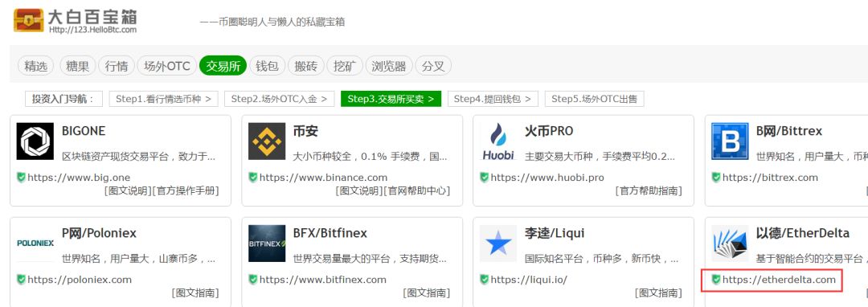Click the BIGONE card title
Screen dimensions: 868x307
(x=84, y=131)
